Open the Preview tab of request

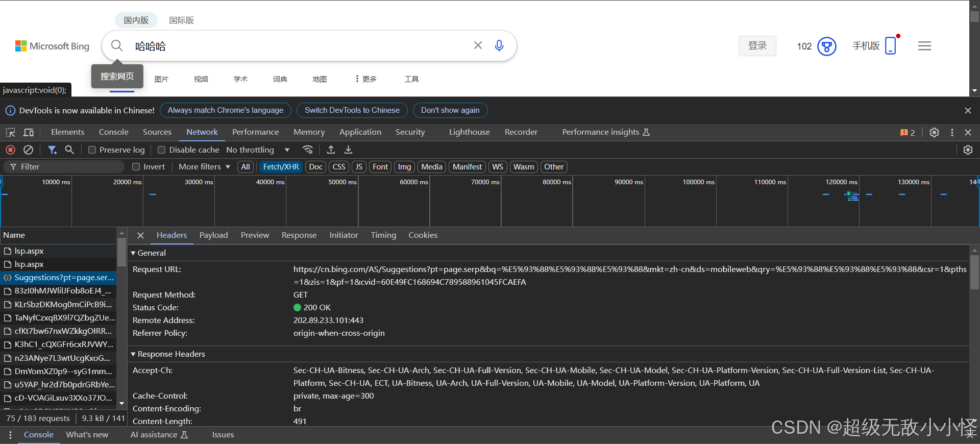255,235
